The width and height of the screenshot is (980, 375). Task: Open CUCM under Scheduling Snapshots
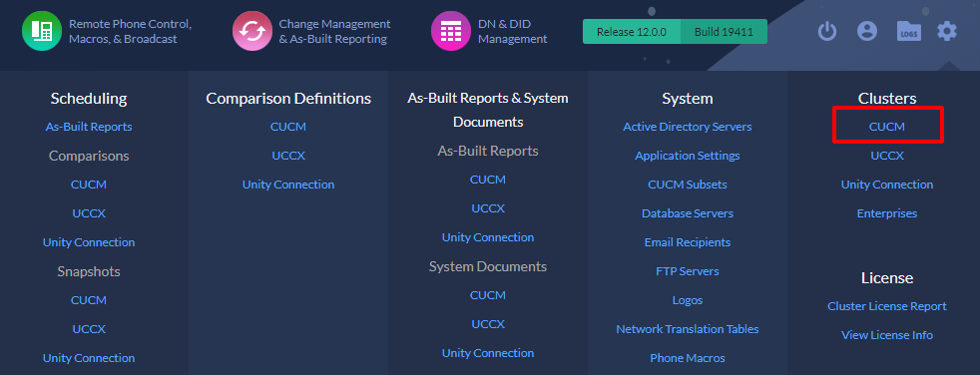[x=89, y=300]
